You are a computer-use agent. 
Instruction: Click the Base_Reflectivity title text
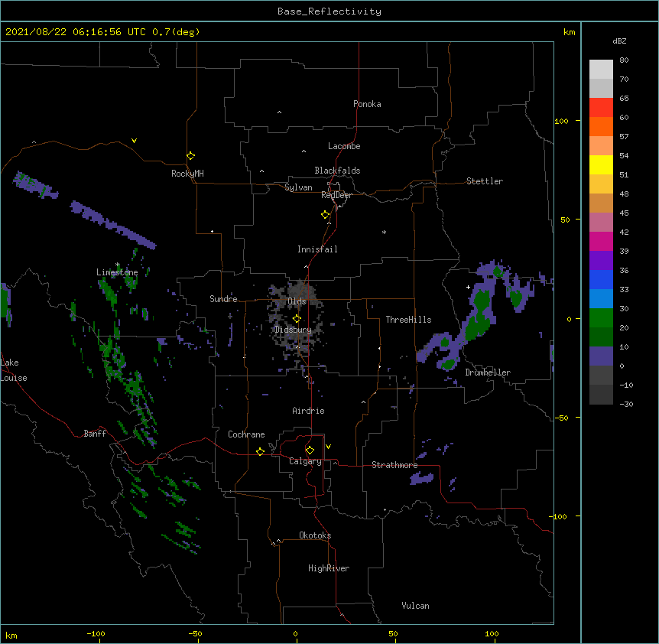329,11
